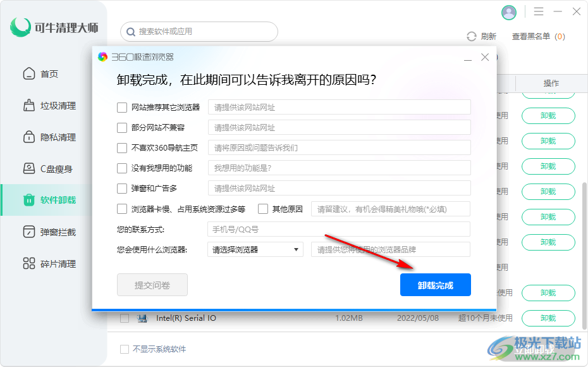Click the URL field beside 弹窗和广告多

[x=340, y=189]
